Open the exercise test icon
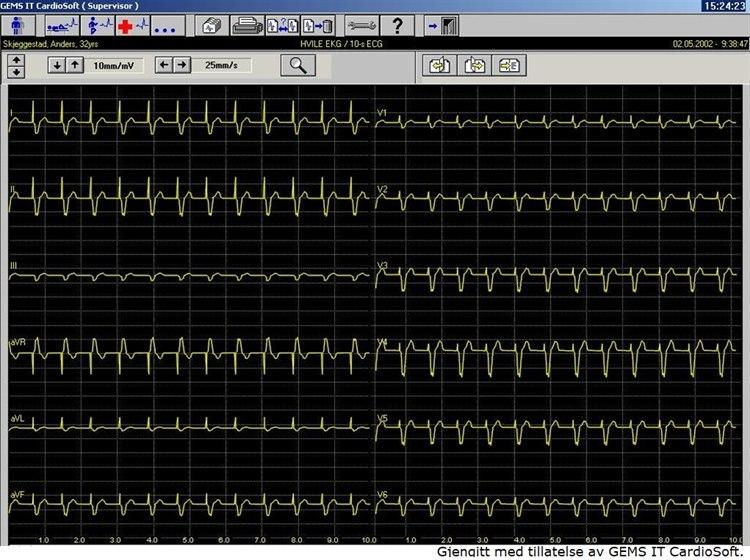This screenshot has height=560, width=750. (97, 25)
